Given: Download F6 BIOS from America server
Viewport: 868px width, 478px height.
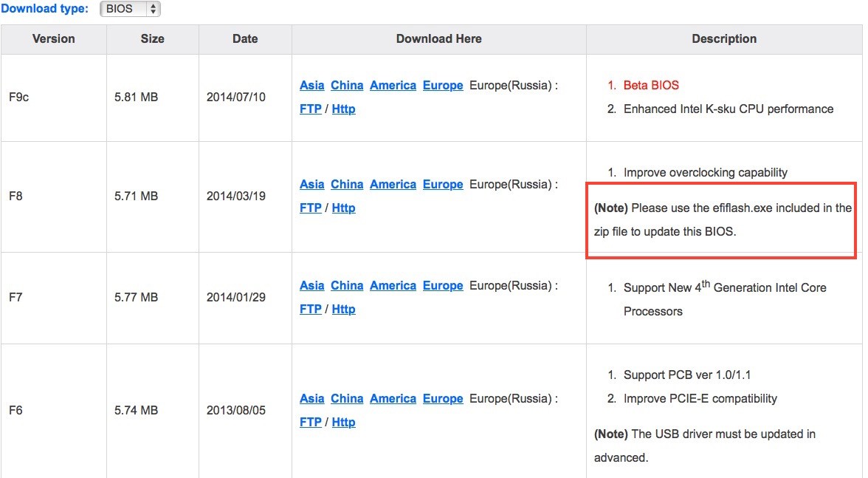Looking at the screenshot, I should click(393, 399).
